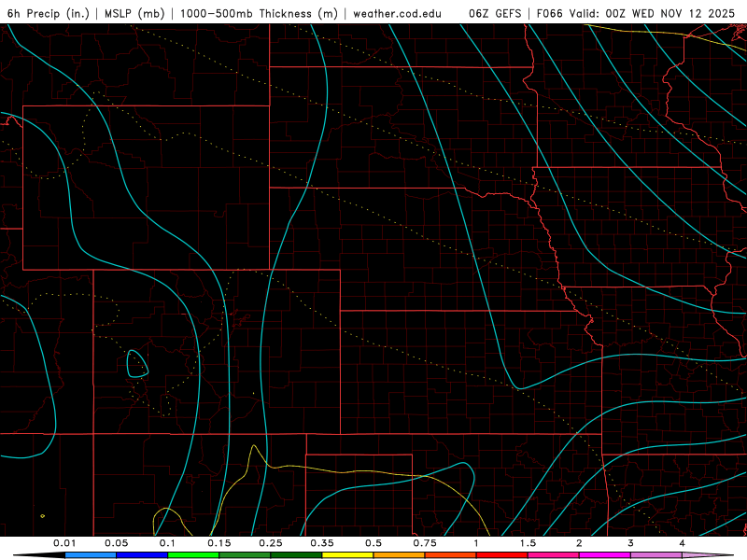Click the '0.15' legend value
747x560 pixels.
coord(219,543)
